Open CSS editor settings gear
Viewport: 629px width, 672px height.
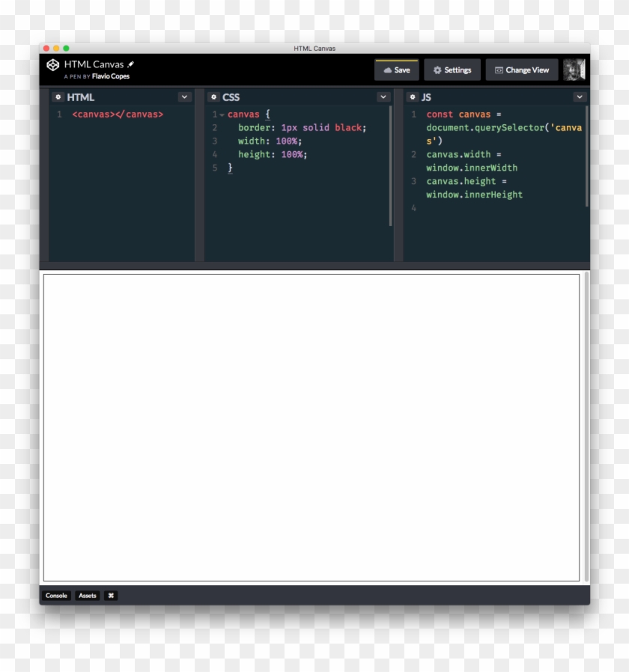tap(213, 97)
